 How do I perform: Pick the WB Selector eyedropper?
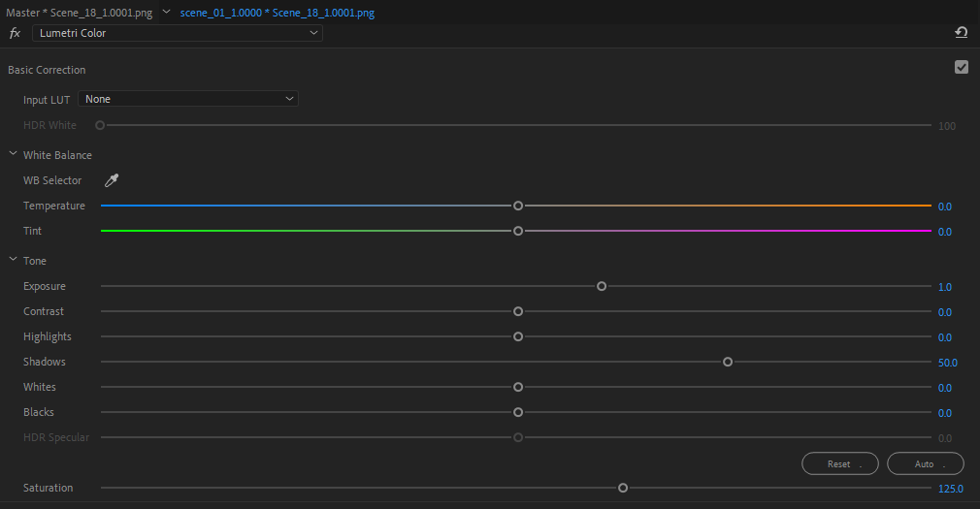click(x=112, y=180)
